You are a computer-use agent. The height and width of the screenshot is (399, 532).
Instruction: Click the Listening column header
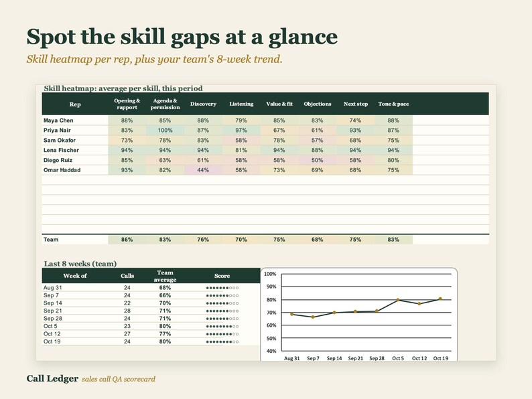coord(241,104)
